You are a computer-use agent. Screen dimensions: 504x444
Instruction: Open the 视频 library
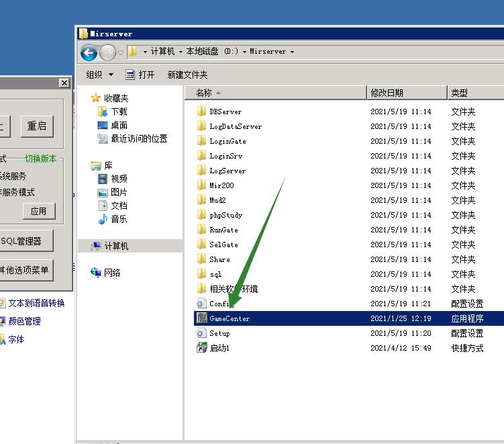(119, 179)
